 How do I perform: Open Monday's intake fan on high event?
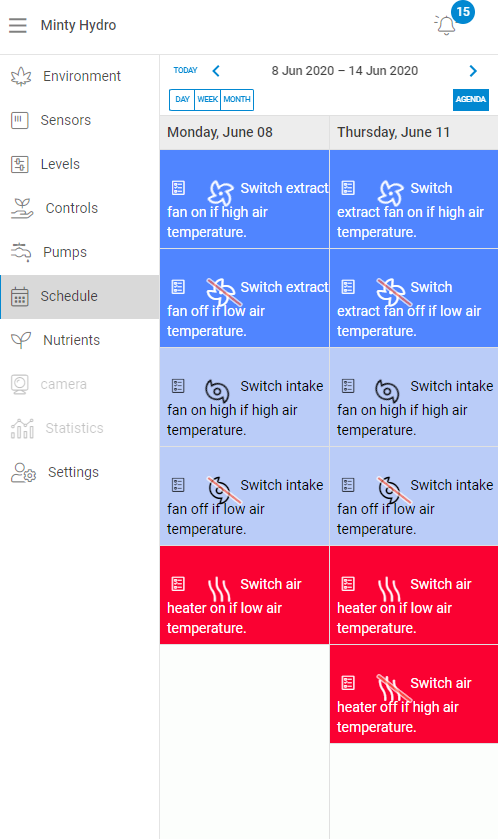click(x=244, y=397)
